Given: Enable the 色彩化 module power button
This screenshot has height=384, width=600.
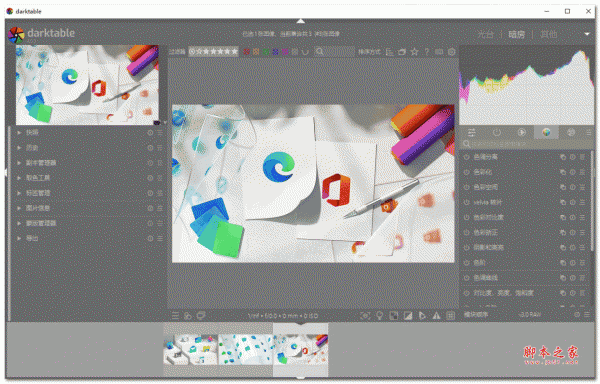Looking at the screenshot, I should [x=466, y=172].
